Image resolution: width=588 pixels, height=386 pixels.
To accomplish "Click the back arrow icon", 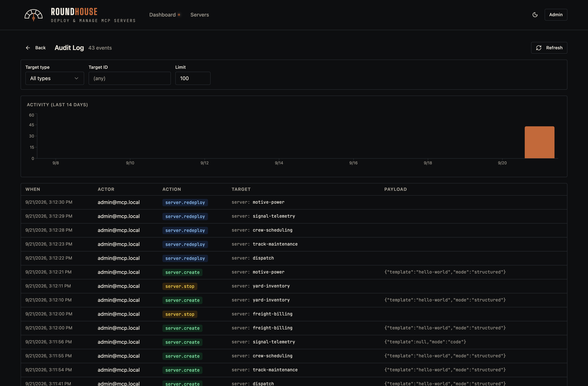I will point(28,48).
